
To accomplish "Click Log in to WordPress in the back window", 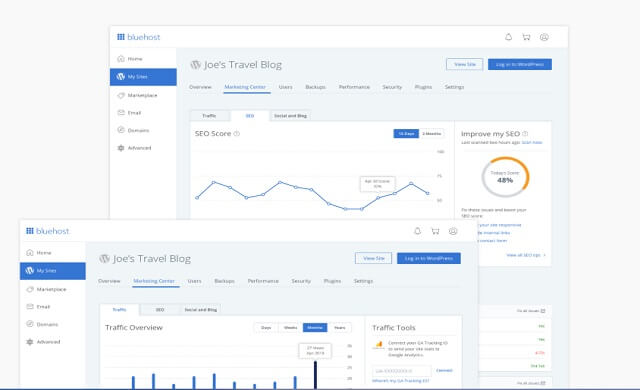I will (520, 64).
